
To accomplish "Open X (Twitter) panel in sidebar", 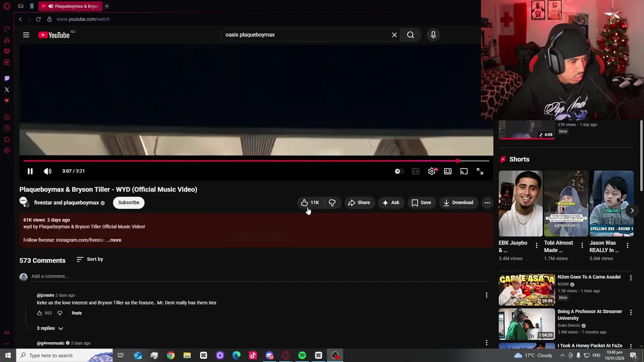I will (x=7, y=89).
